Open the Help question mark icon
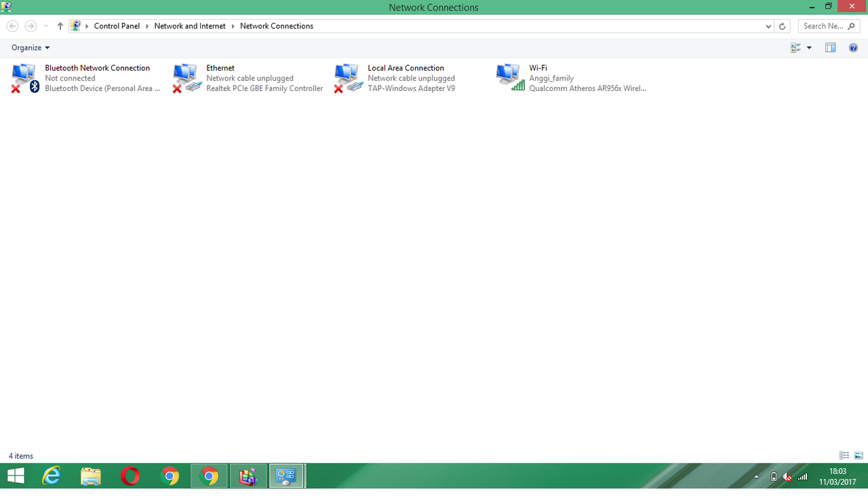 pyautogui.click(x=854, y=47)
